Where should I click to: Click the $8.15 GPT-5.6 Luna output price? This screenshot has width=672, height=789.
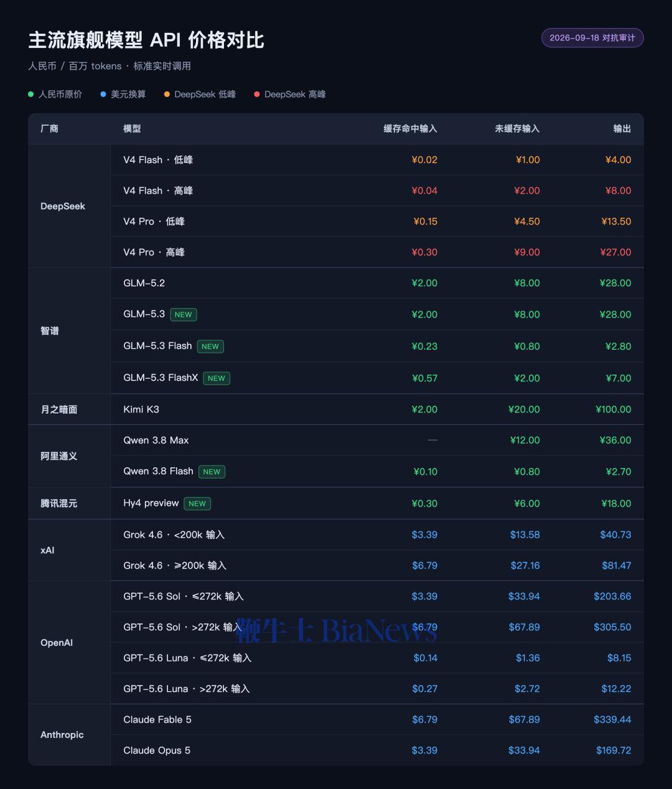tap(619, 658)
